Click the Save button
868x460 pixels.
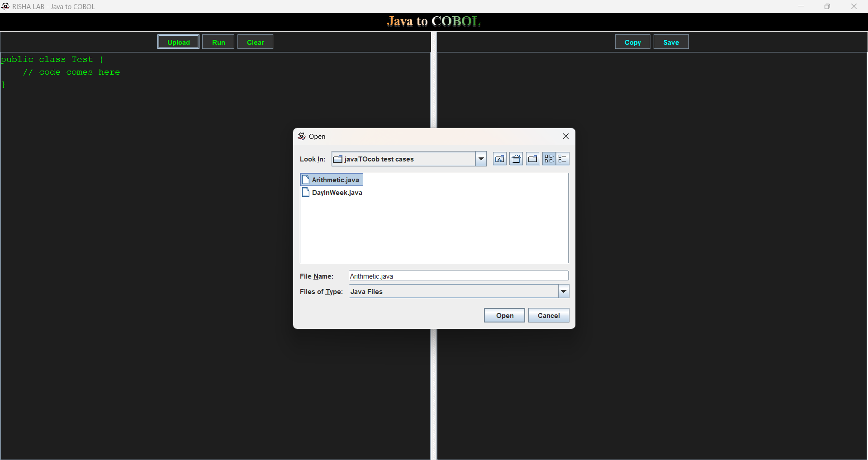point(671,42)
